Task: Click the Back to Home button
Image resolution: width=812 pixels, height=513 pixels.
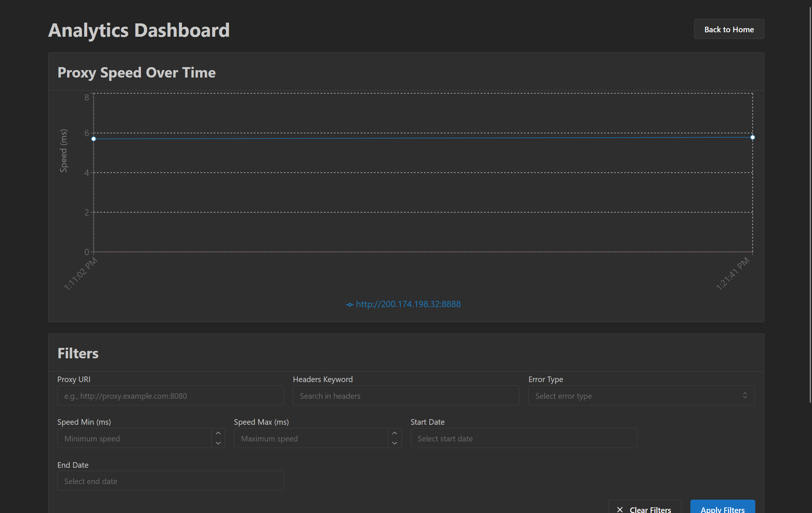Action: (x=729, y=29)
